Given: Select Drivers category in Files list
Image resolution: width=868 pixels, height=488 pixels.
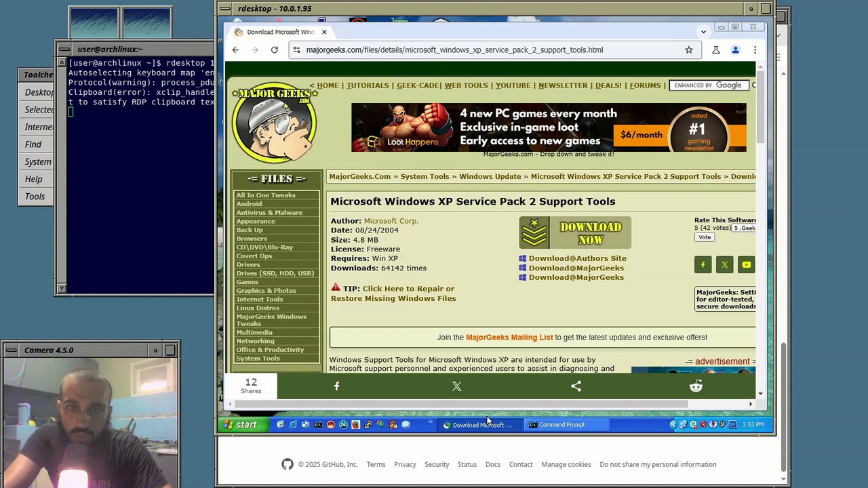Looking at the screenshot, I should pos(248,265).
